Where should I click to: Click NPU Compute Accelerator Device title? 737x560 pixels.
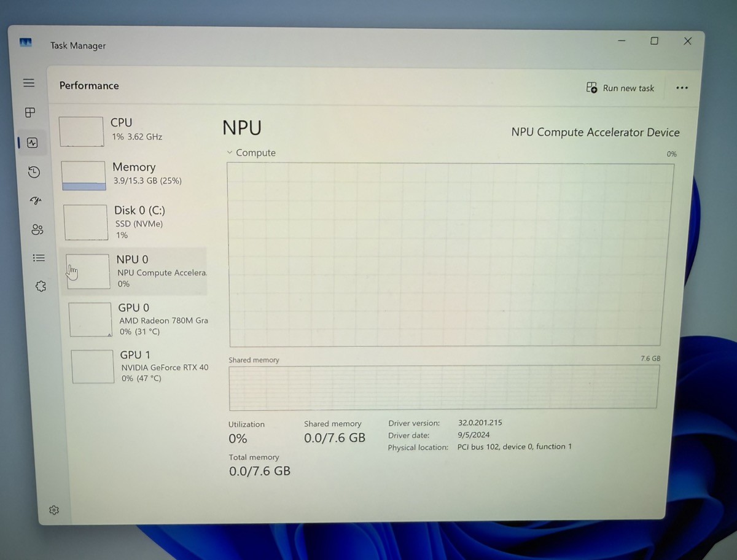595,132
